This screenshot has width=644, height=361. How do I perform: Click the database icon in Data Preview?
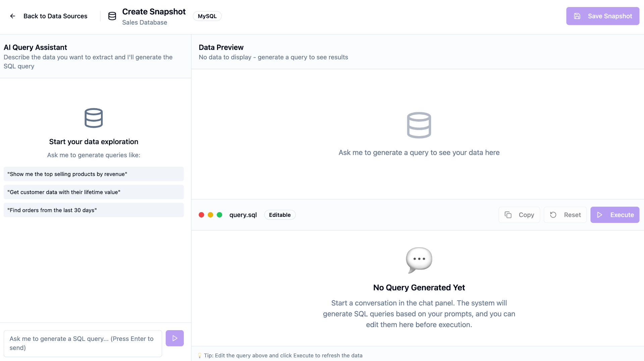419,125
